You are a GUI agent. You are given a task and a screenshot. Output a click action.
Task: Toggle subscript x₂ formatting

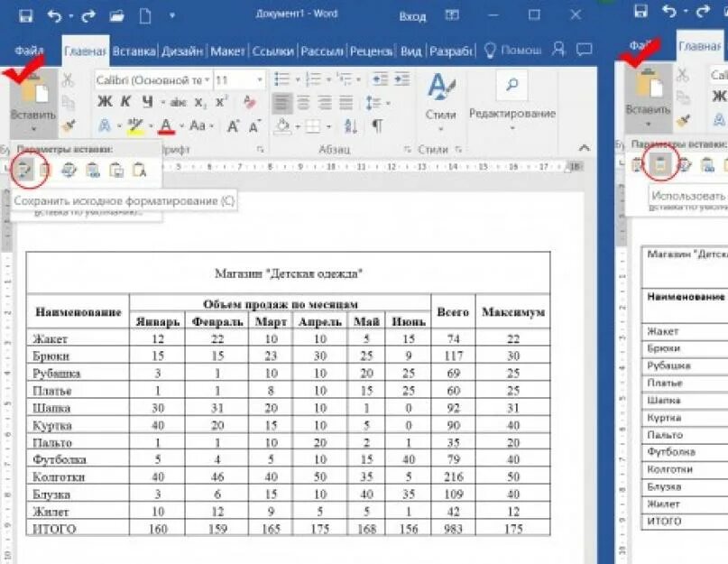tap(200, 102)
